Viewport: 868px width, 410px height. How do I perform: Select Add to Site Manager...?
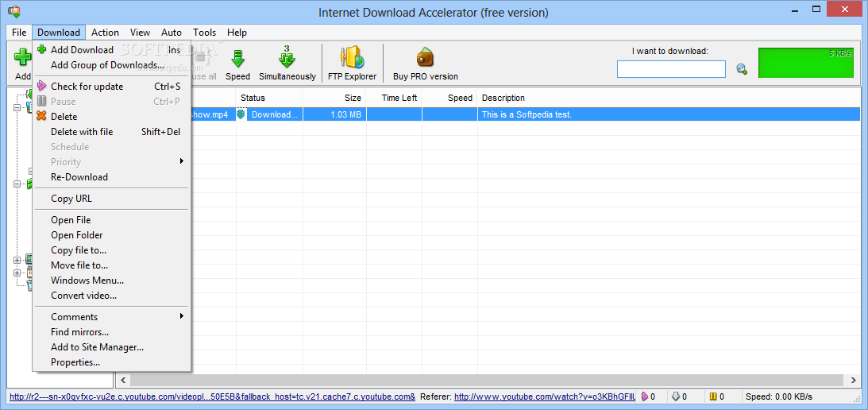(112, 347)
